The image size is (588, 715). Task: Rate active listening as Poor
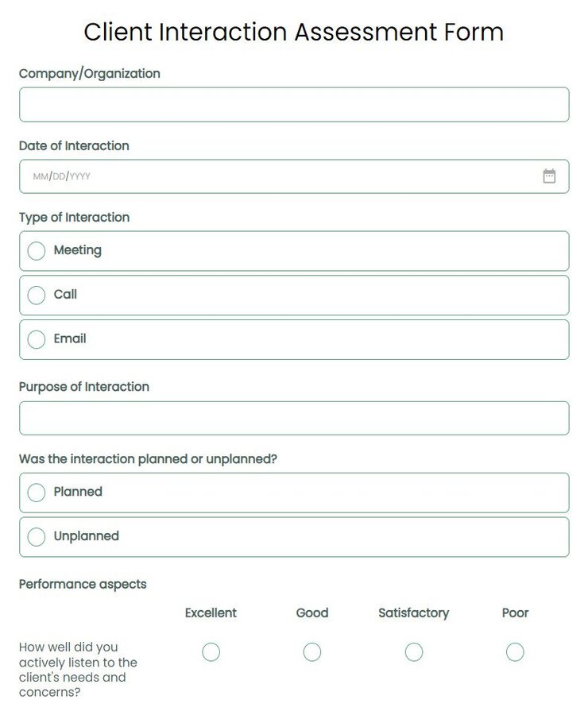coord(514,651)
